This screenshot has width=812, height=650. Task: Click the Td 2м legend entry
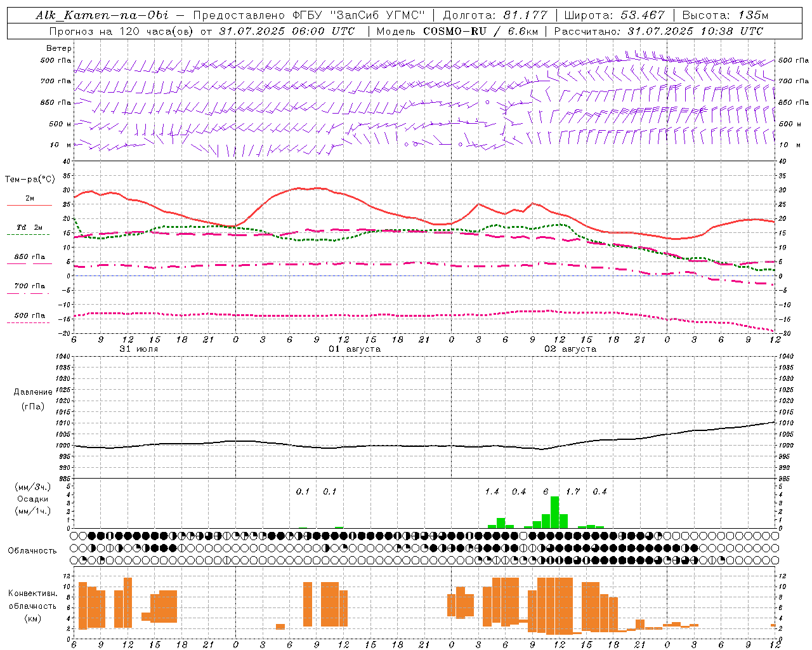click(x=30, y=227)
